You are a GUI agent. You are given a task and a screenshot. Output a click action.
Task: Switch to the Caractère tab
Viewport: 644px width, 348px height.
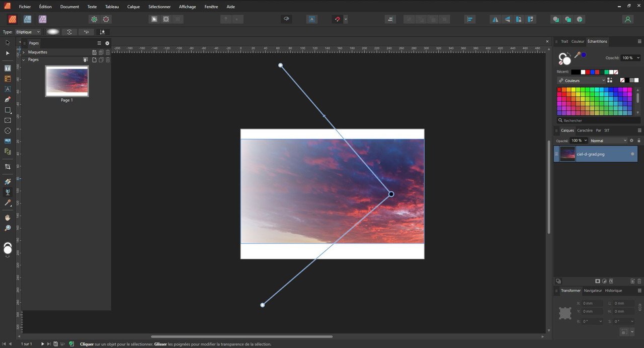pos(585,130)
